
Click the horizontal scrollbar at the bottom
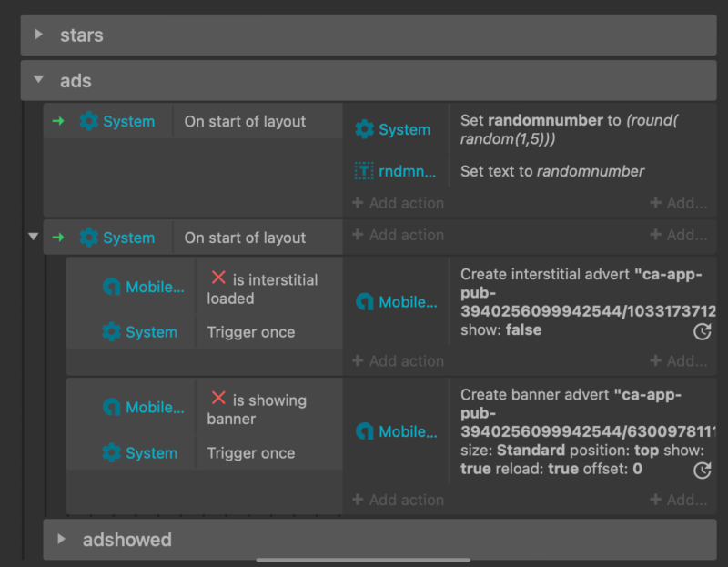[x=363, y=560]
